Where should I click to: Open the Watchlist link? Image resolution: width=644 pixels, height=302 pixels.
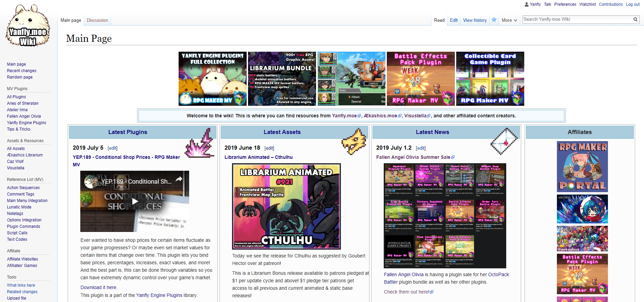pos(588,4)
